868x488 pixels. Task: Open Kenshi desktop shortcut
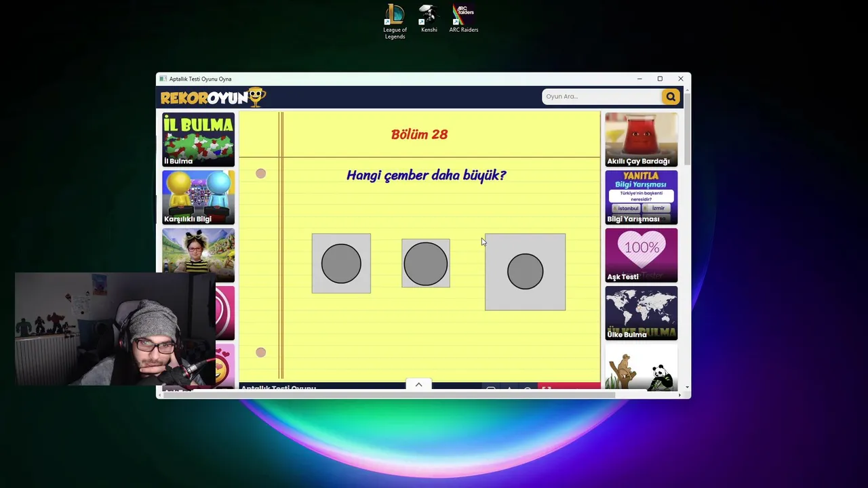[429, 19]
